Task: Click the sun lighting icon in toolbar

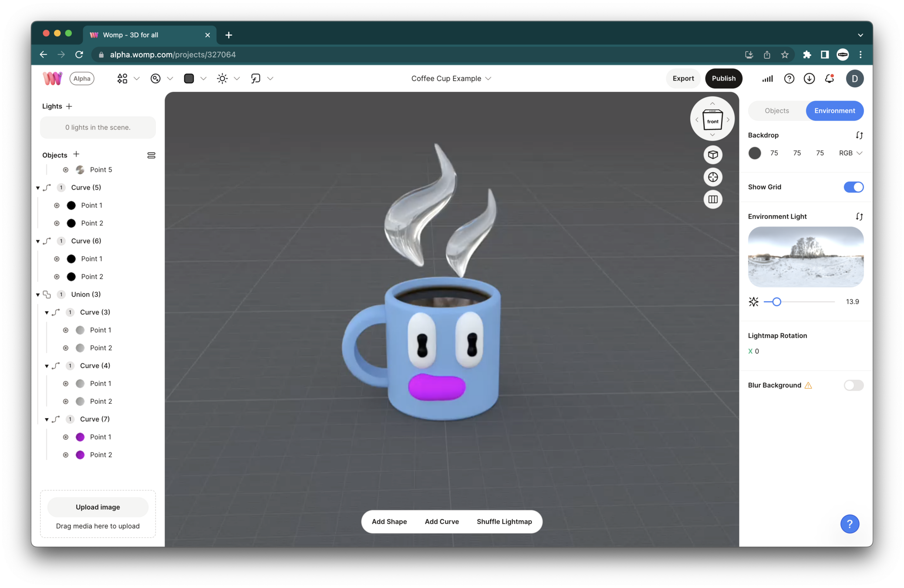Action: 223,78
